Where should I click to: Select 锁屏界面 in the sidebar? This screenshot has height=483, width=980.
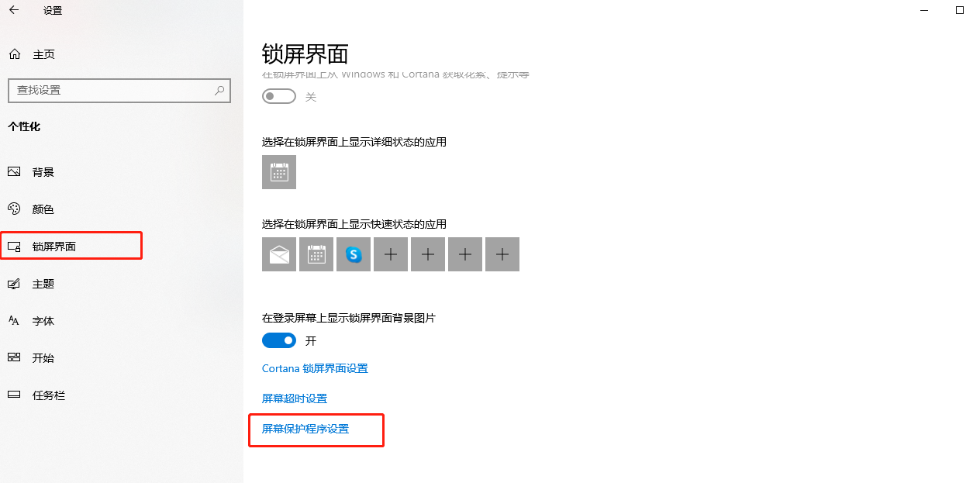tap(71, 247)
